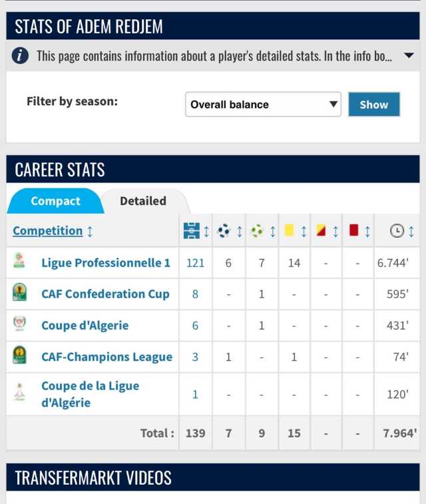Image resolution: width=426 pixels, height=504 pixels.
Task: Sort by appearances pitch icon
Action: [192, 231]
